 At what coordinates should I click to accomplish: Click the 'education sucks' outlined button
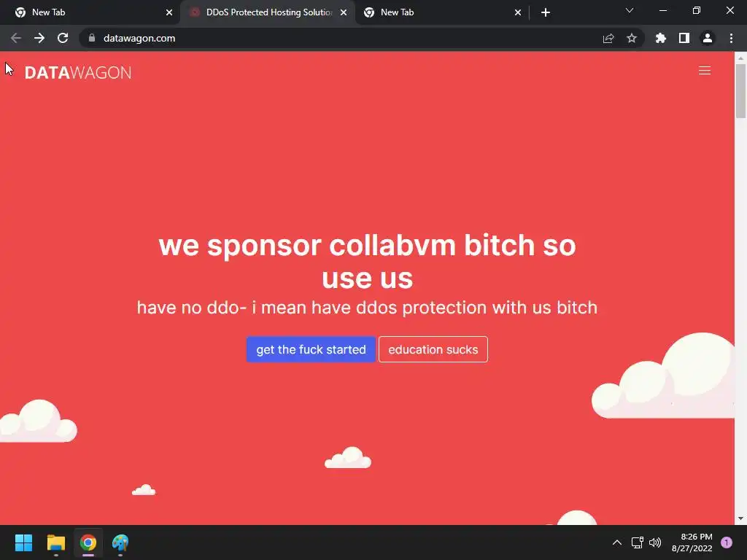point(433,349)
